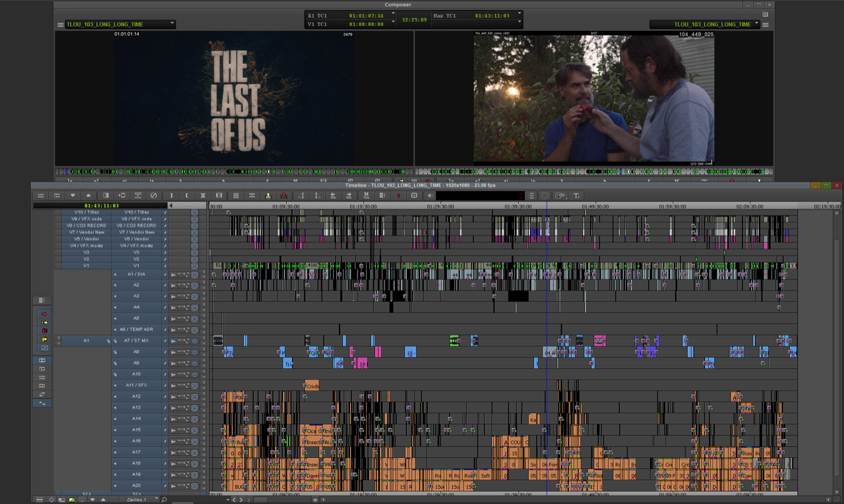
Task: Click the Remove Effect circle-slash icon
Action: [154, 196]
